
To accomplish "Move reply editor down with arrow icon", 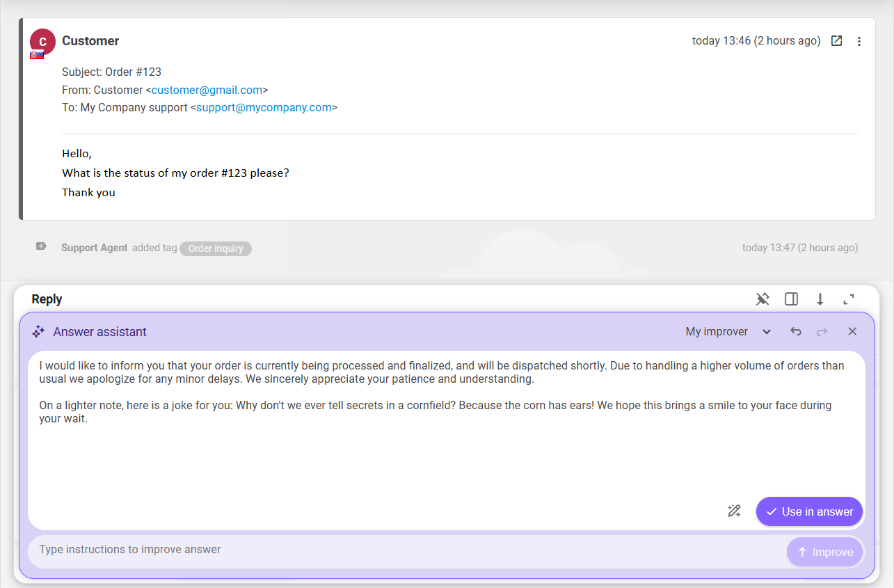I will (x=820, y=299).
